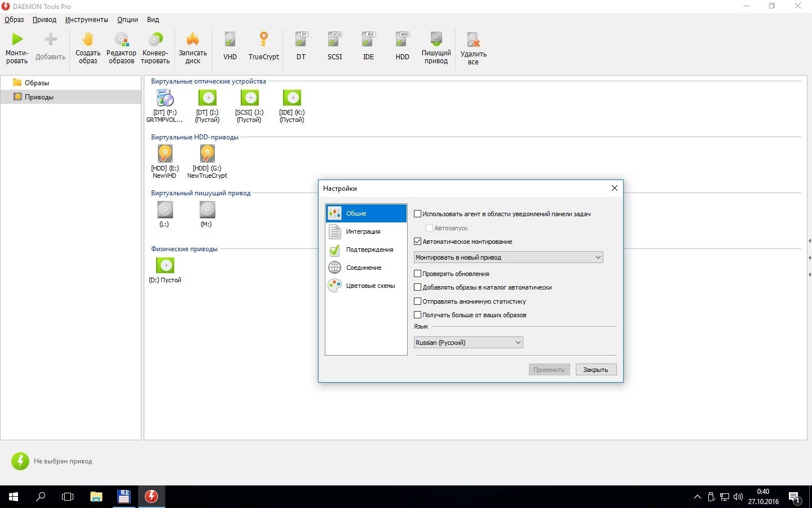The image size is (812, 508).
Task: Check Получать больше от ваших образов
Action: click(x=418, y=315)
